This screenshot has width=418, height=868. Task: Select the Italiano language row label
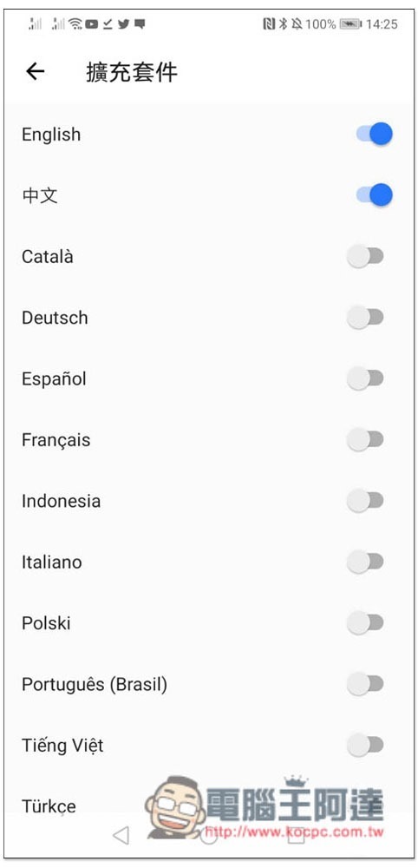[51, 562]
